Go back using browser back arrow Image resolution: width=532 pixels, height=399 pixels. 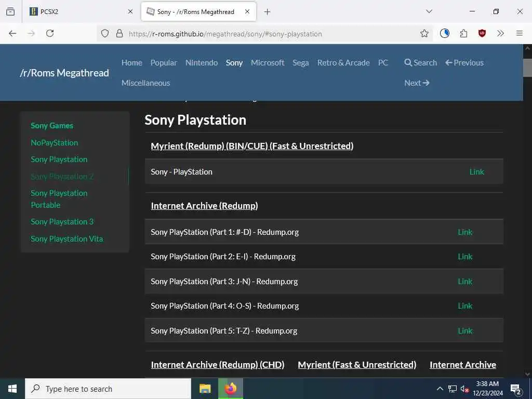12,33
